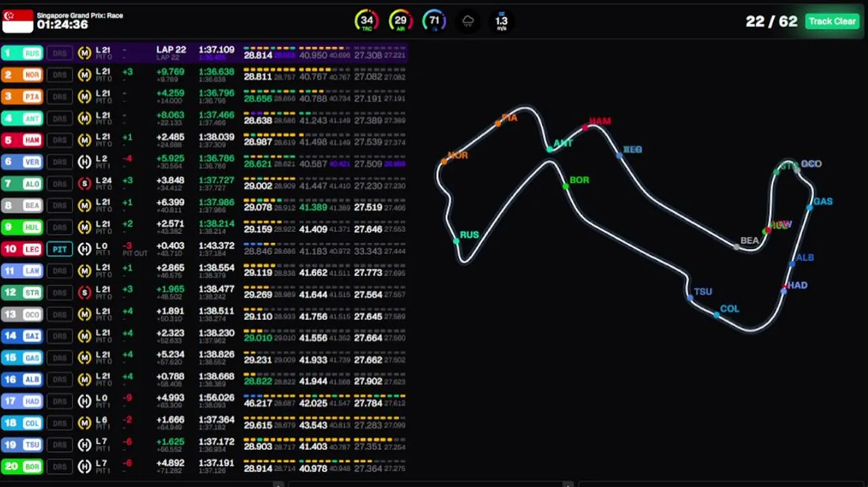Click the DRS indicator in ALO row
This screenshot has width=868, height=487.
[59, 184]
